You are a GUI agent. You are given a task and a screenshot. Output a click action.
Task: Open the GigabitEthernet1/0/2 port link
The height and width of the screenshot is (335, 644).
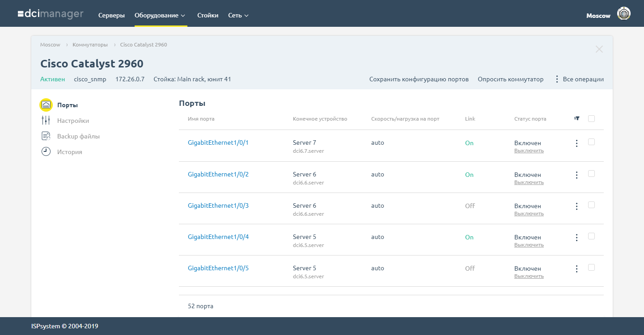[218, 174]
